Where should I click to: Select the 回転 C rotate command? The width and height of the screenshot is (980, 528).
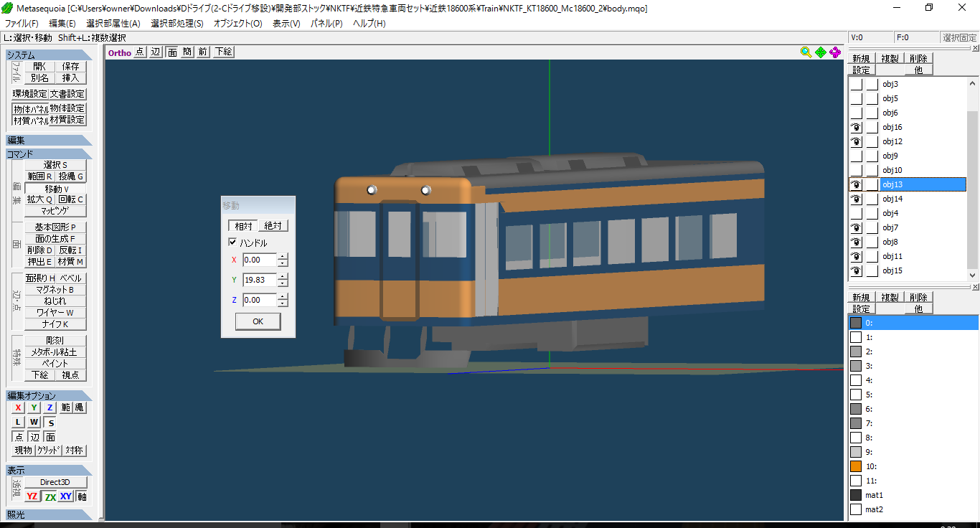(x=71, y=199)
